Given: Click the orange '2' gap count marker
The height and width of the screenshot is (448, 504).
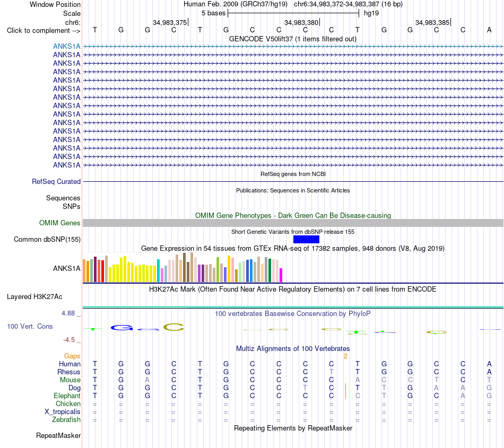Looking at the screenshot, I should [345, 356].
